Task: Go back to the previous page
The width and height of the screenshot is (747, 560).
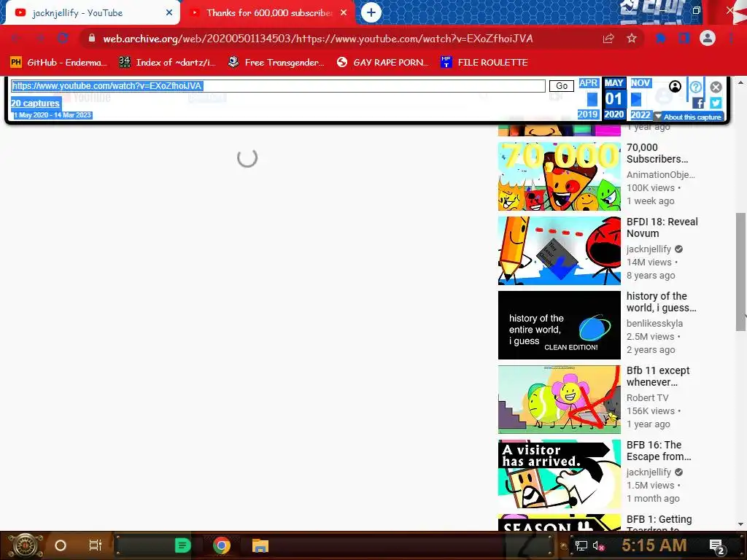Action: 16,39
